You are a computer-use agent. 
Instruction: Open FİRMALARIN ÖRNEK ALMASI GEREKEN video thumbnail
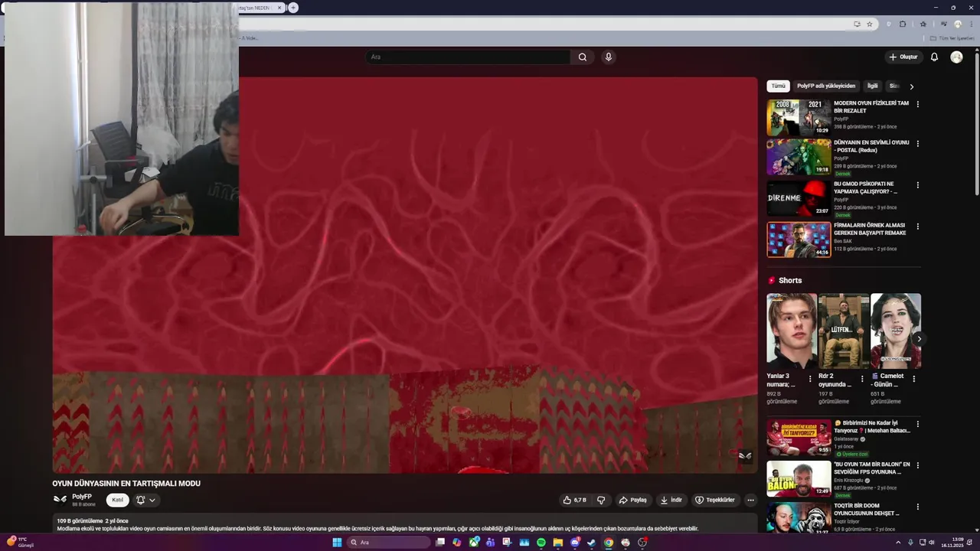point(799,240)
